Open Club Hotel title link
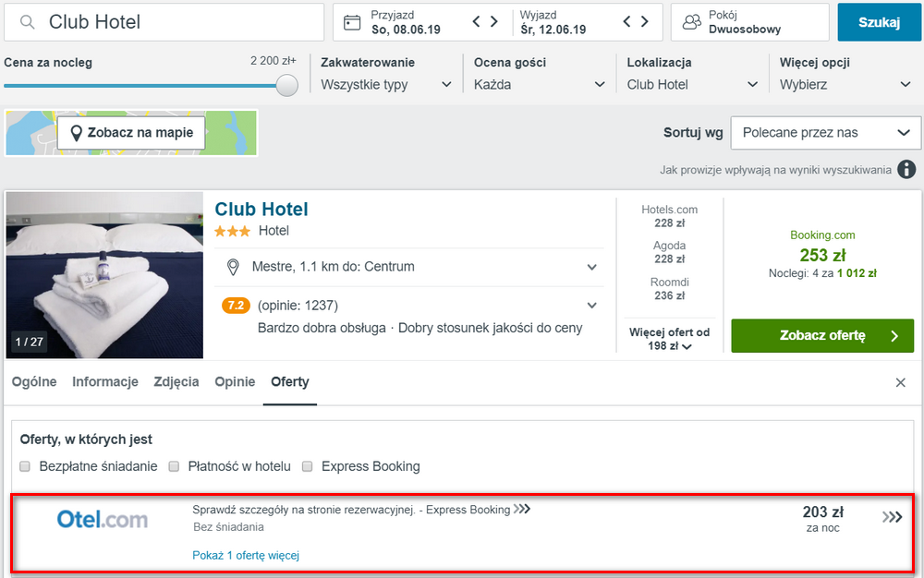The height and width of the screenshot is (578, 924). pos(261,209)
